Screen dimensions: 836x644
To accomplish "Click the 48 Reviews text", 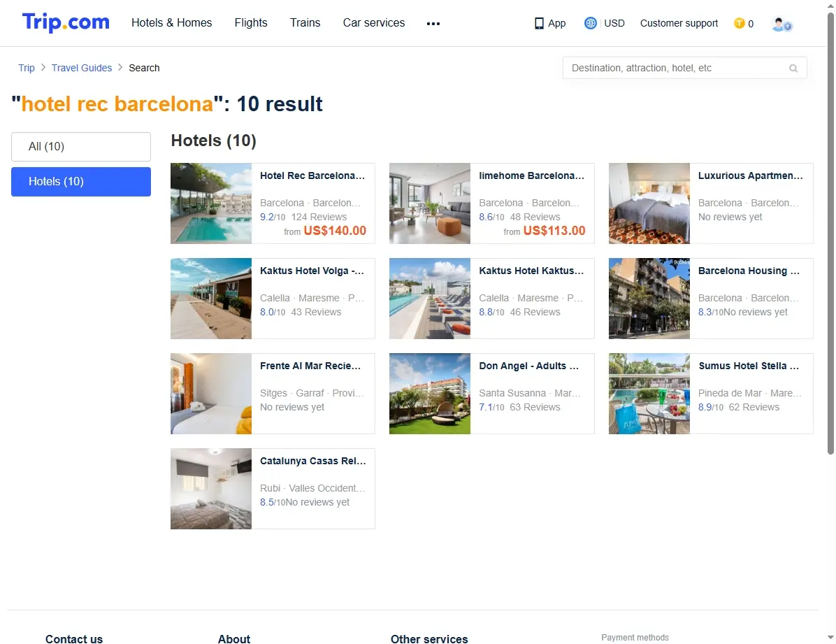I will (535, 217).
